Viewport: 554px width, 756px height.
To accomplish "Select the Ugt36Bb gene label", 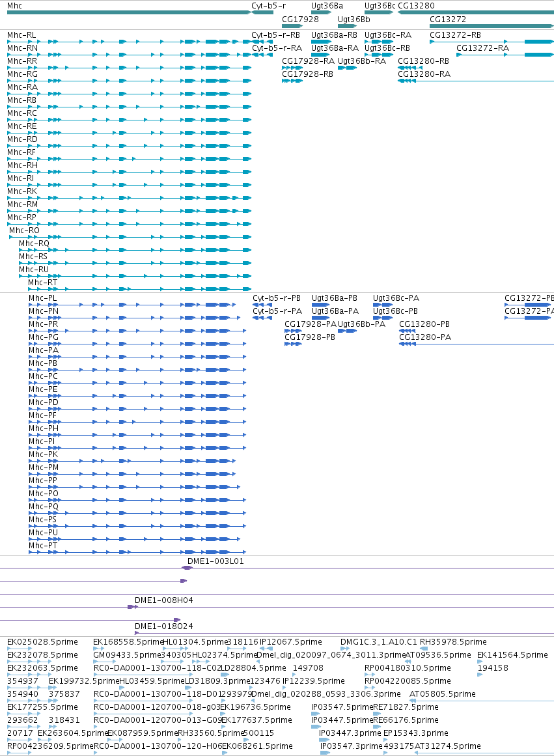I will tap(354, 20).
